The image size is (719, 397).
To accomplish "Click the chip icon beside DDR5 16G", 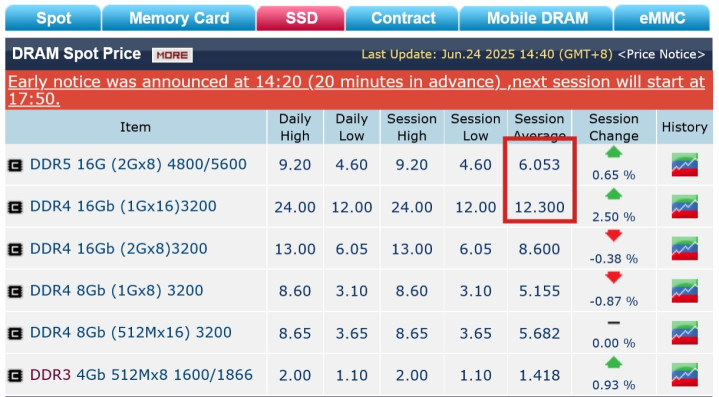I will pyautogui.click(x=15, y=165).
